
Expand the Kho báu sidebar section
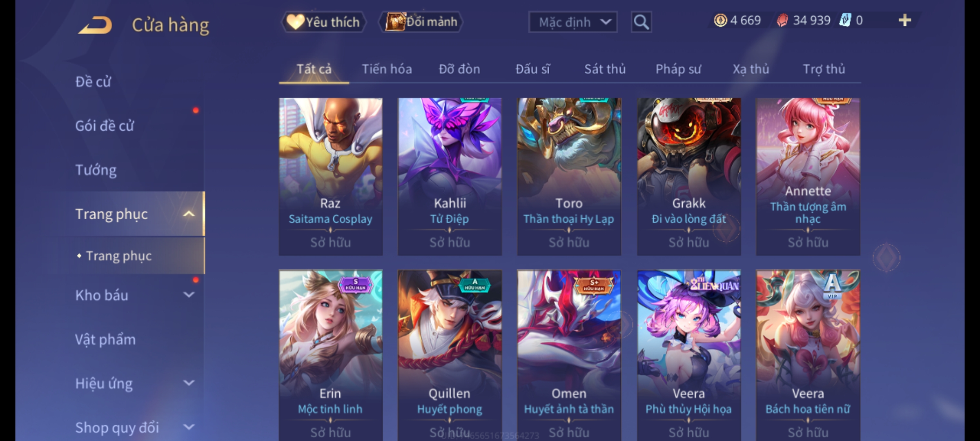pos(189,295)
